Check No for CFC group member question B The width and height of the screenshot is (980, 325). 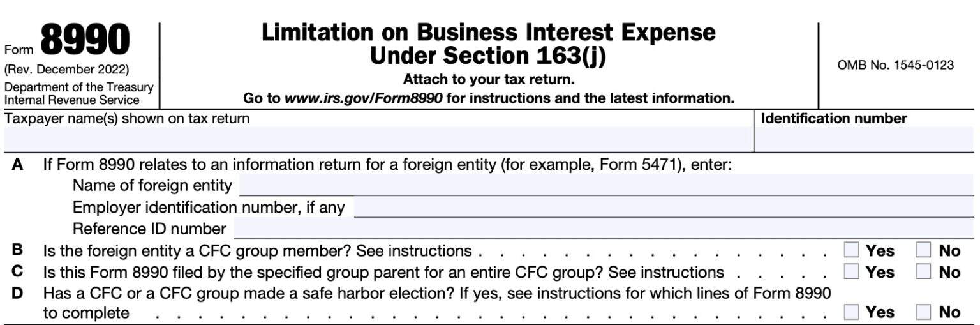[x=923, y=250]
